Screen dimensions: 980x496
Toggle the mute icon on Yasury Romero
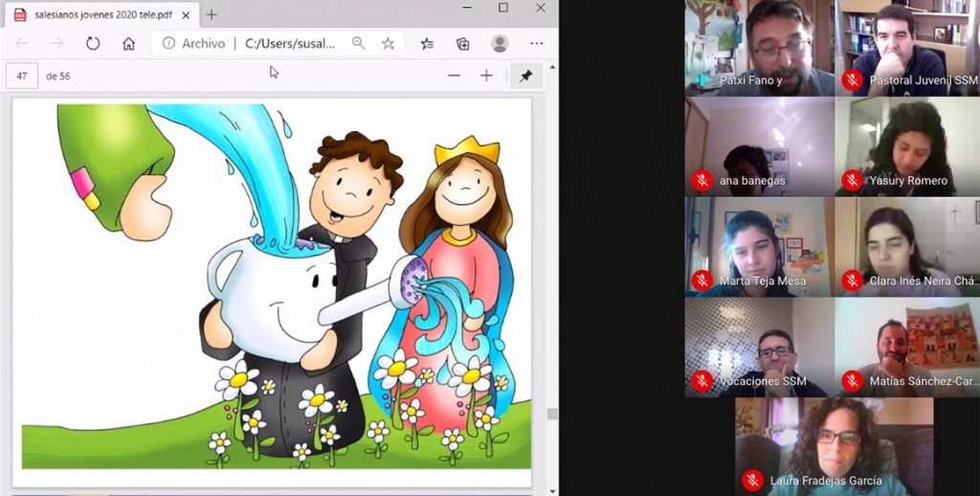pos(852,180)
